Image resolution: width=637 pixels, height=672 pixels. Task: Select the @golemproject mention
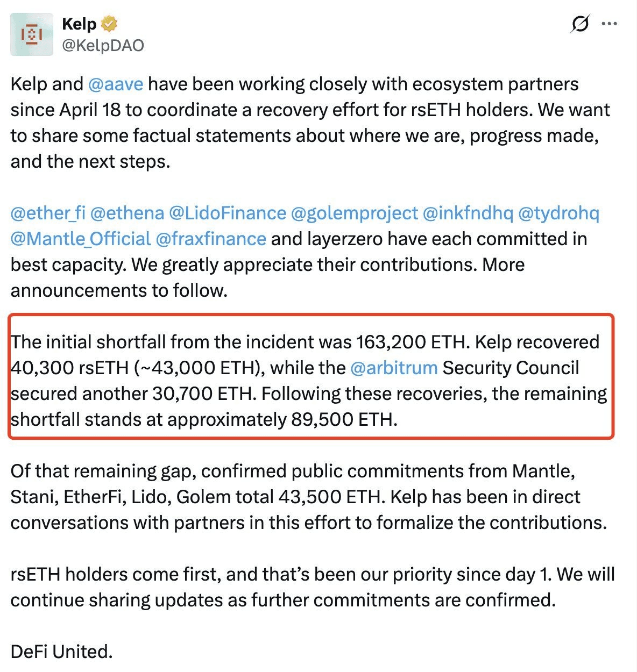(x=354, y=213)
